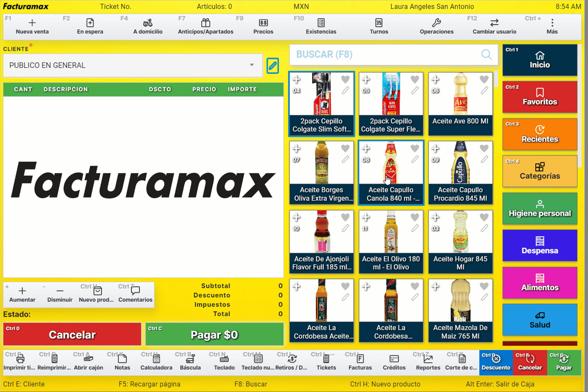
Task: Go to the Inicio tab
Action: 540,60
